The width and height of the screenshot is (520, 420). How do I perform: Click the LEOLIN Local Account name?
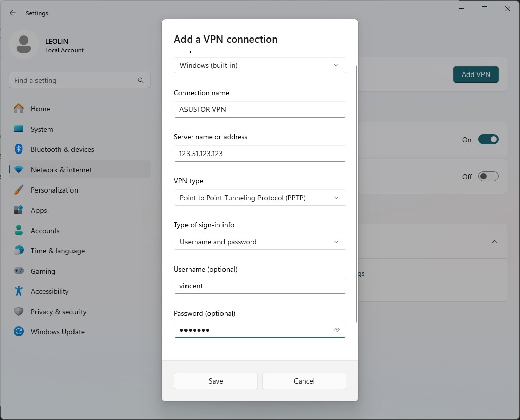pos(64,45)
